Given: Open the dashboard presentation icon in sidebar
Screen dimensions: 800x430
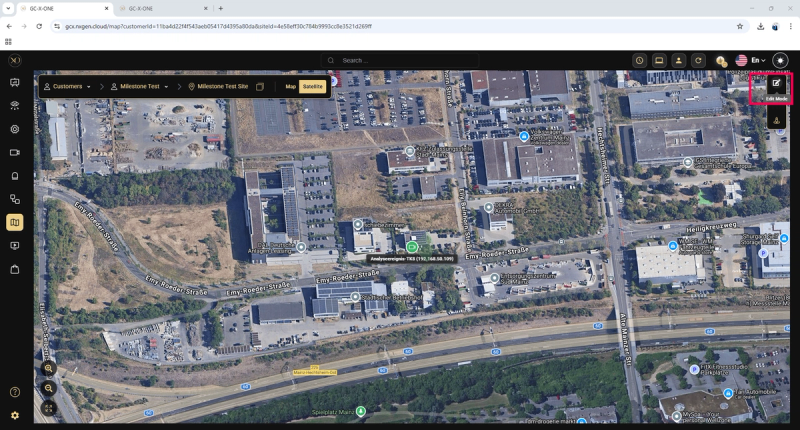Looking at the screenshot, I should 15,83.
